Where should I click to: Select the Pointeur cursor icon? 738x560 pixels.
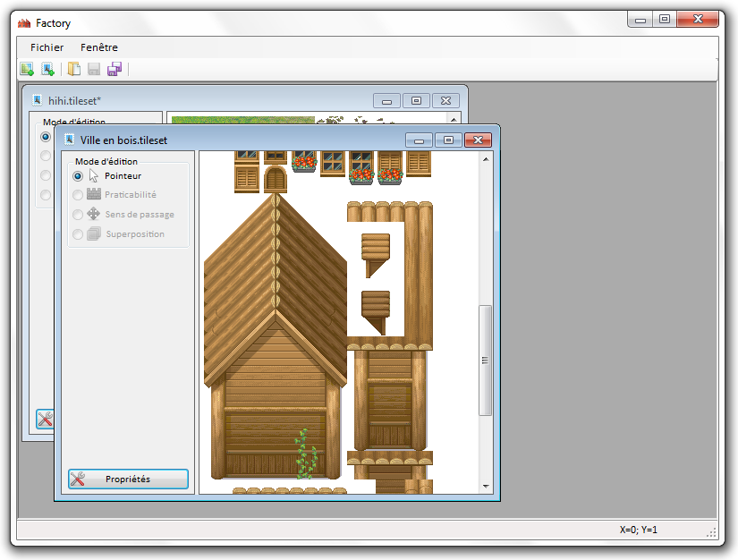point(95,175)
